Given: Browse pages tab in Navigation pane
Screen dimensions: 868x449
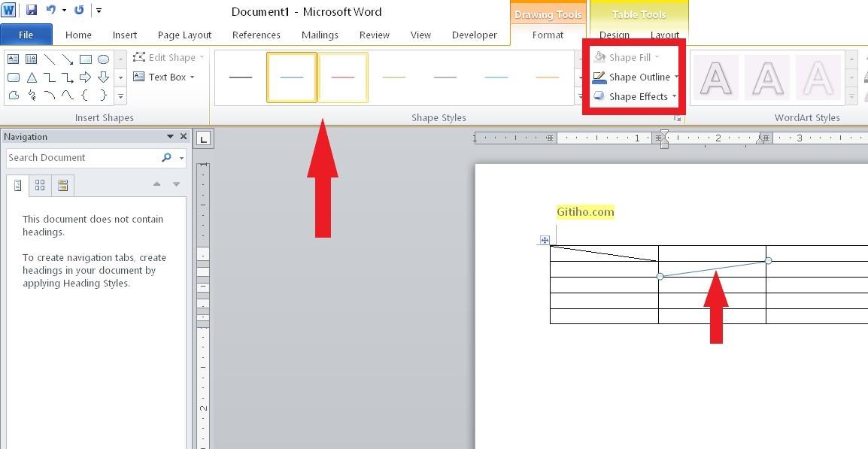Looking at the screenshot, I should [x=40, y=186].
